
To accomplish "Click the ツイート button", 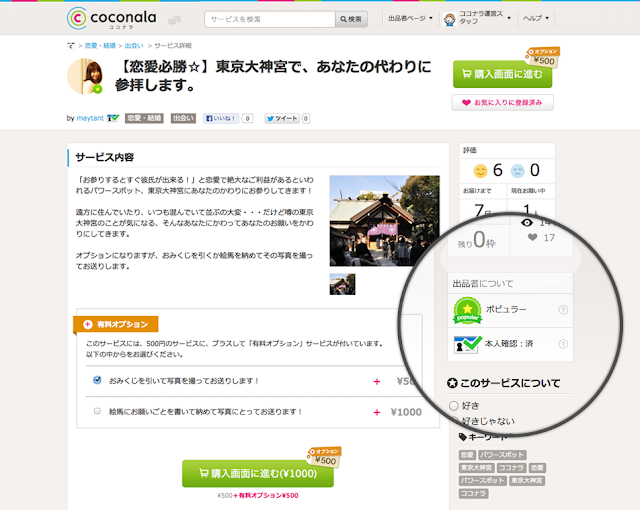I will point(282,118).
